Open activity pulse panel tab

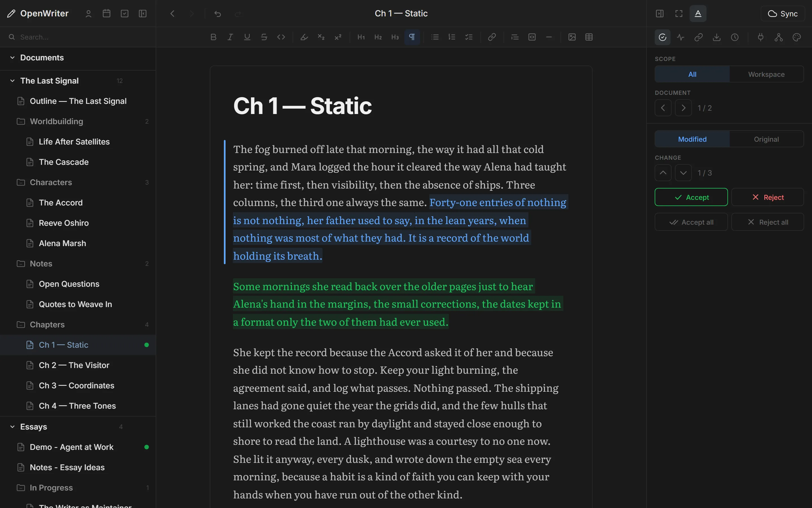[x=680, y=37]
